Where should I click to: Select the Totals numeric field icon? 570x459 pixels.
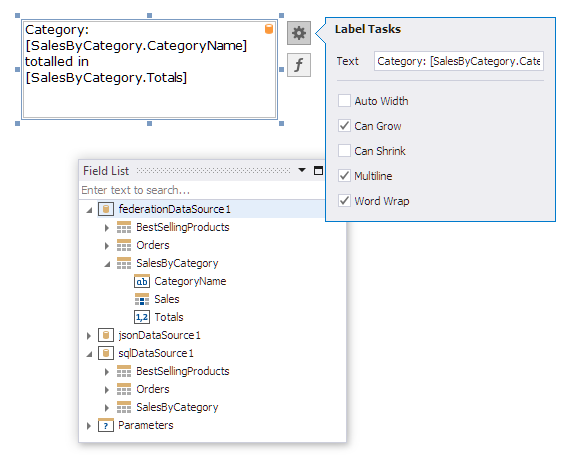pos(142,317)
